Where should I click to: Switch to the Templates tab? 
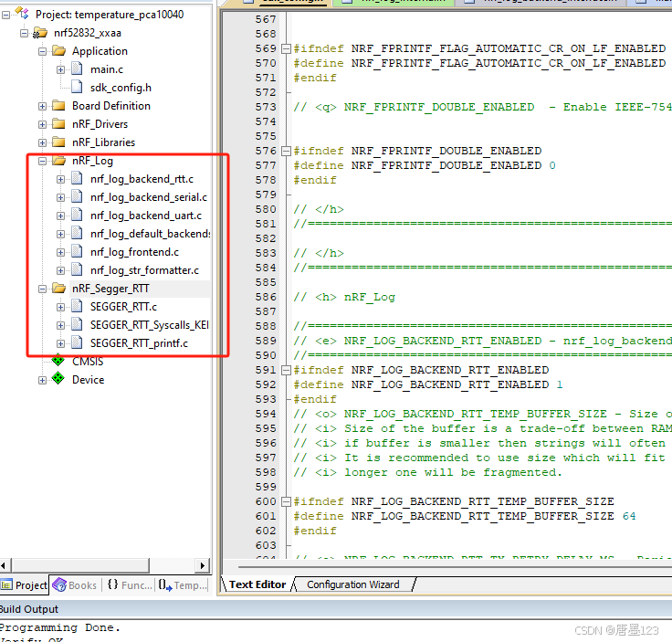[183, 585]
